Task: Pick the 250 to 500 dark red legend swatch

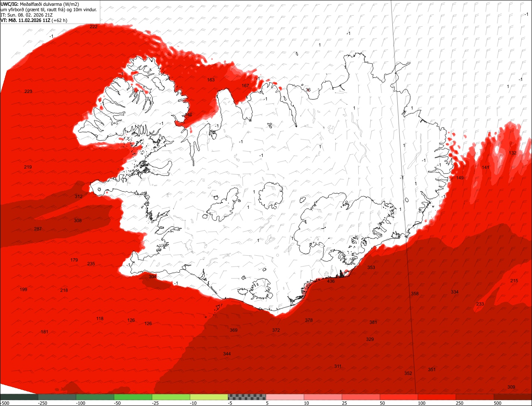Action: click(x=475, y=397)
